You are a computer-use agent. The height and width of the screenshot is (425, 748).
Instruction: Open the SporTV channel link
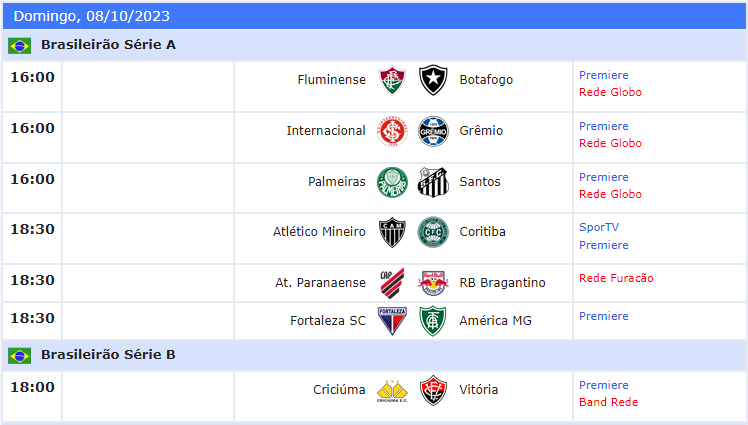pos(599,227)
